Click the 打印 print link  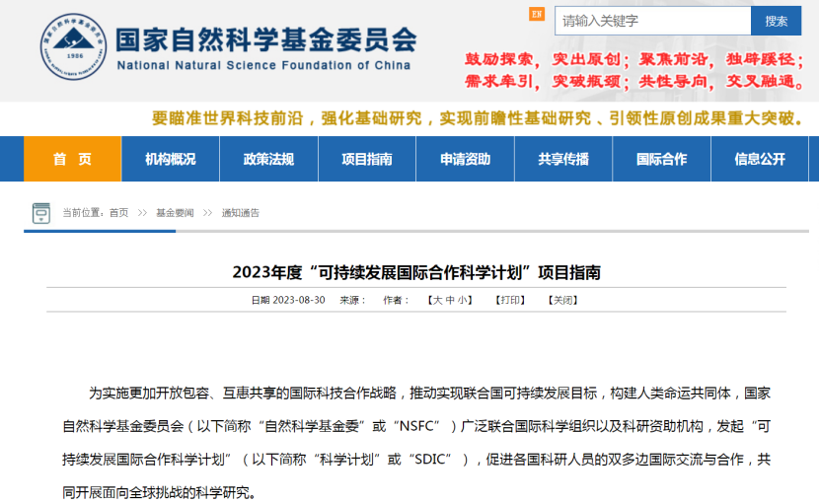510,300
